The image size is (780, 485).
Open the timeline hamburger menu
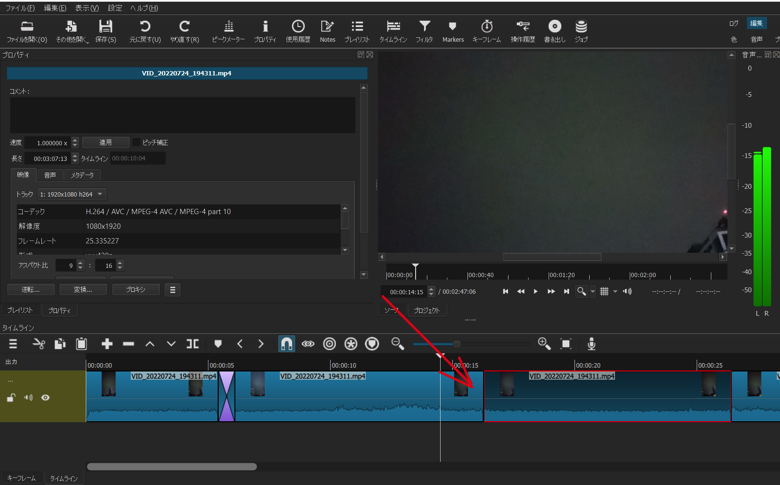[x=13, y=344]
